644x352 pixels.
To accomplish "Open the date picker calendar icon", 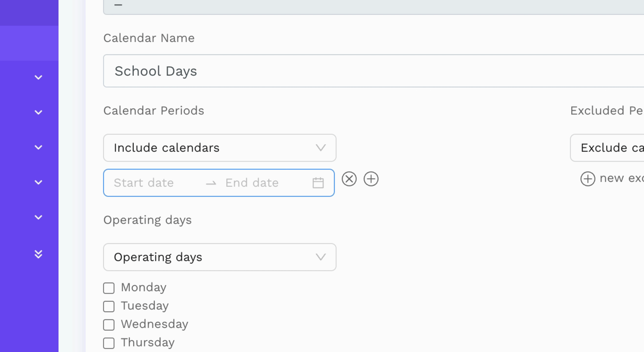I will pos(318,183).
